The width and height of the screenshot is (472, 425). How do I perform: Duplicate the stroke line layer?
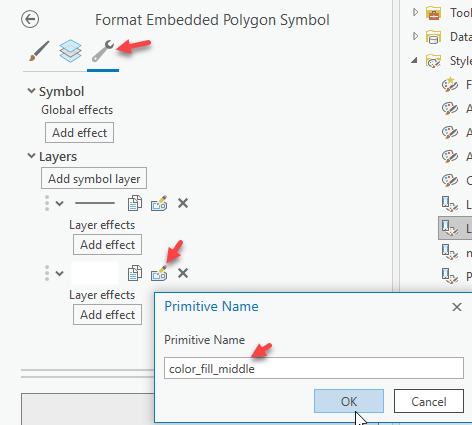(135, 203)
